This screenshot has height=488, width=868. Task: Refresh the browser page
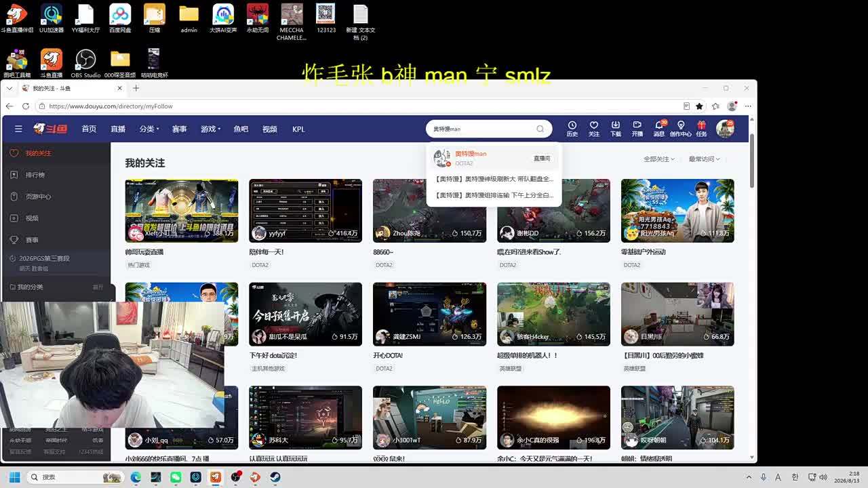click(x=26, y=106)
